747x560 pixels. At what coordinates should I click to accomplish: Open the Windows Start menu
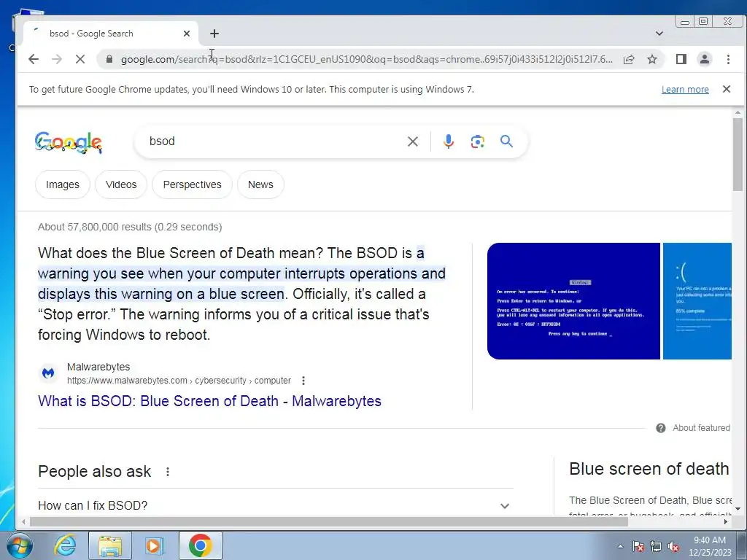click(20, 545)
